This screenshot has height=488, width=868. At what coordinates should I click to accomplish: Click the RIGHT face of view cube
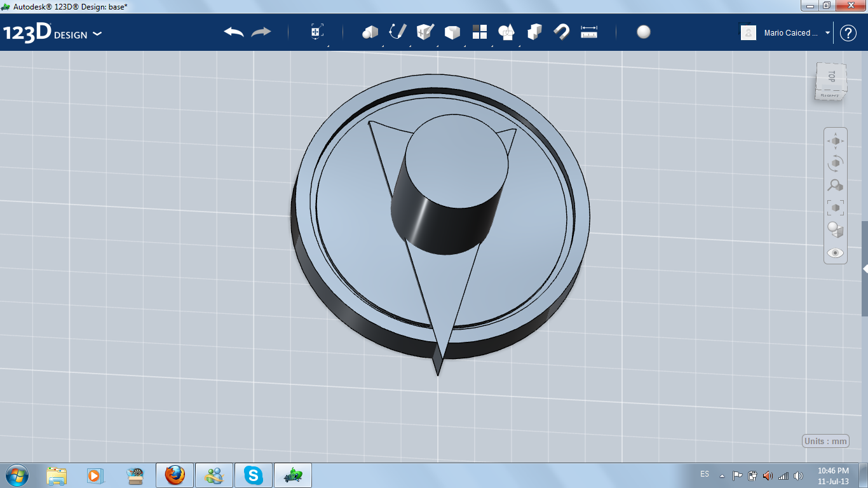point(829,95)
